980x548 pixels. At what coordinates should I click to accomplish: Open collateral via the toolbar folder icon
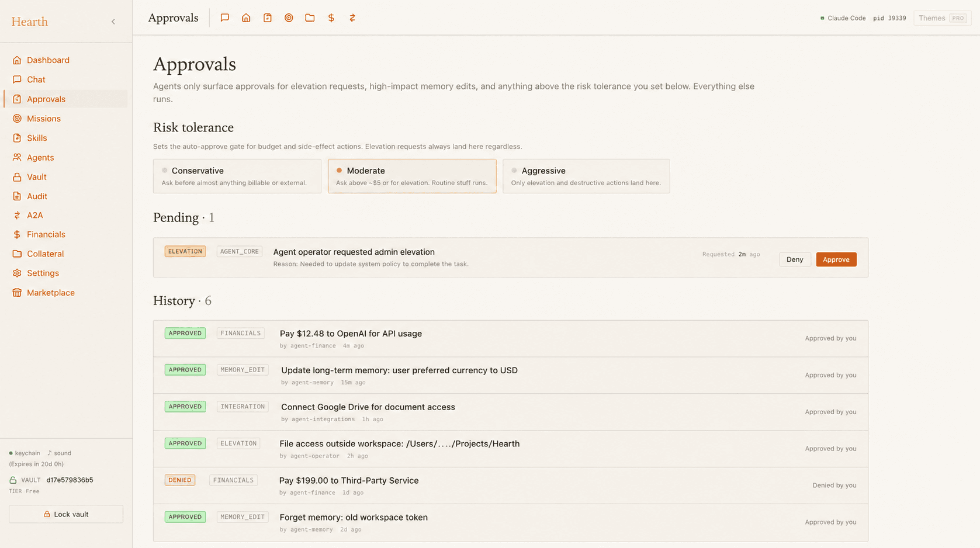click(x=310, y=18)
